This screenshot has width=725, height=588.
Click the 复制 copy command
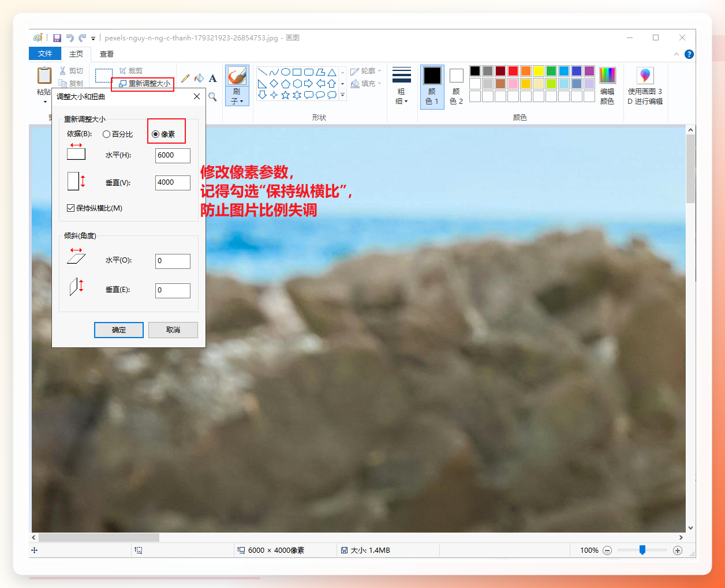72,83
